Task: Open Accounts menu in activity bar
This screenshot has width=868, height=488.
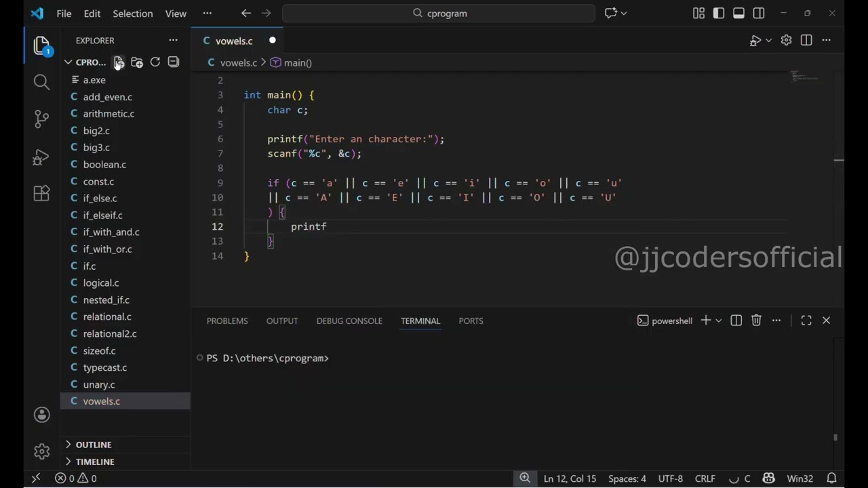Action: (x=41, y=415)
